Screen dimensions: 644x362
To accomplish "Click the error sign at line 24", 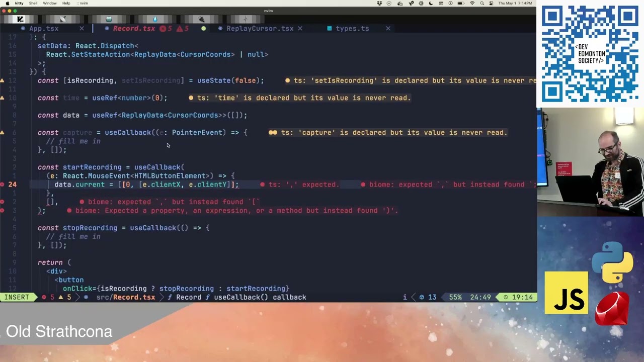I will (3, 185).
